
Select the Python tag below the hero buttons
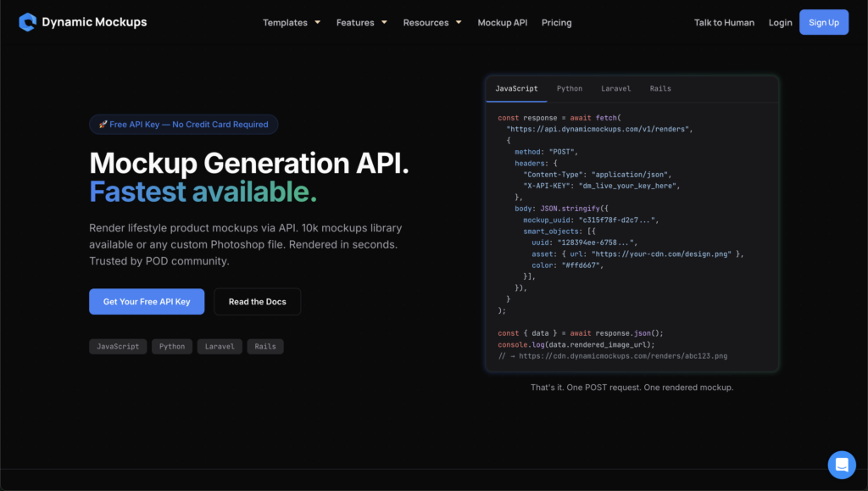pyautogui.click(x=172, y=347)
